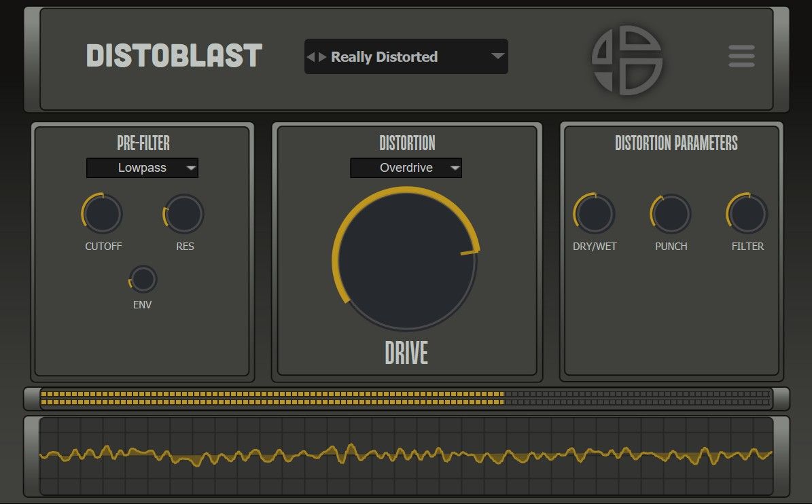The width and height of the screenshot is (812, 504).
Task: Click the DRIVE label under the knob
Action: (406, 353)
